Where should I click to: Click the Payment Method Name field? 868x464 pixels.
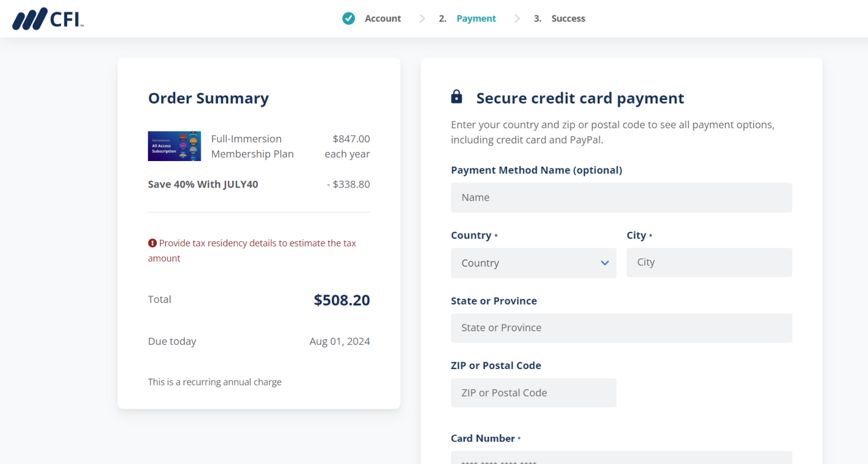(x=622, y=197)
